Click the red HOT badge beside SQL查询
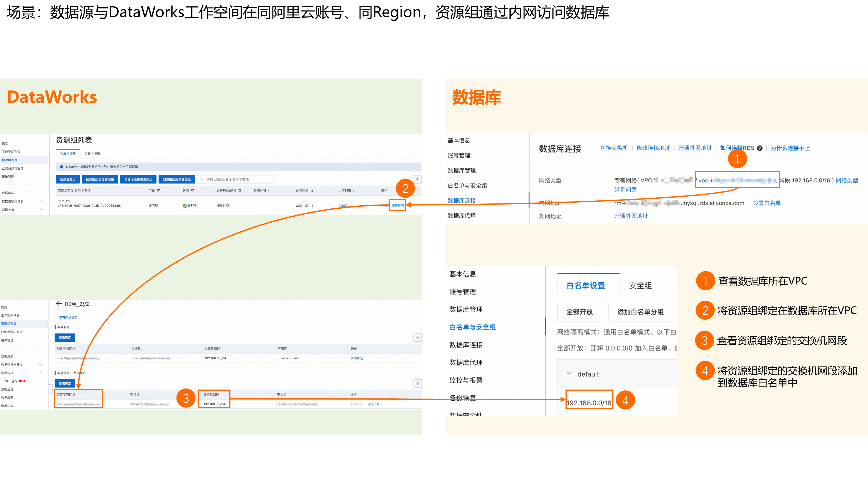This screenshot has width=868, height=488. tap(22, 381)
